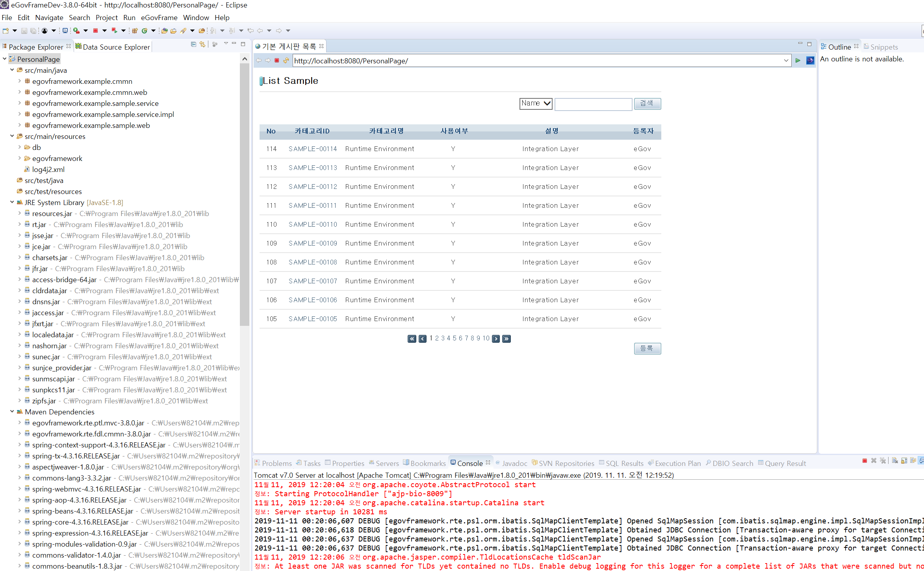924x571 pixels.
Task: Switch to the Servers tab
Action: click(387, 464)
